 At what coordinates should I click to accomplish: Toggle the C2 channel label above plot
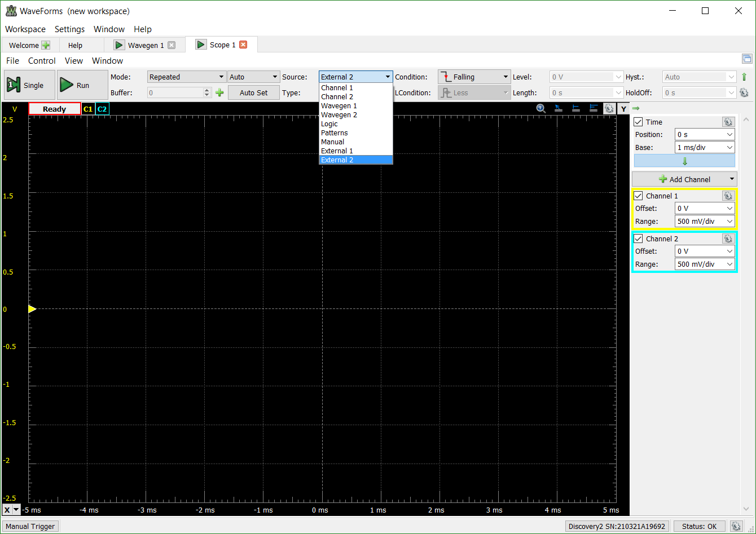(x=102, y=109)
